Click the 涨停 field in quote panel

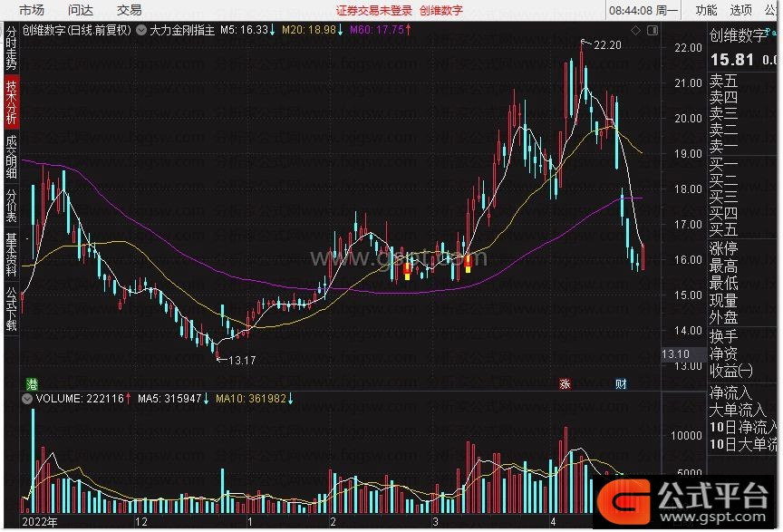[x=723, y=248]
